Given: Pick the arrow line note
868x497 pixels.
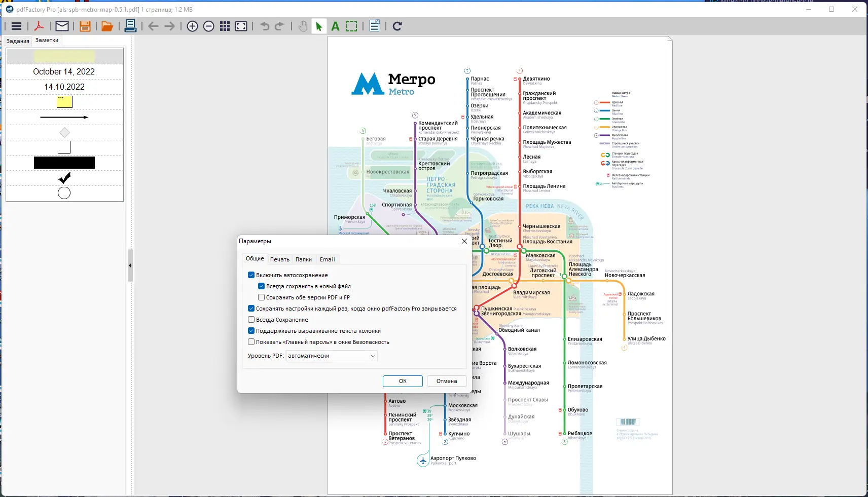Looking at the screenshot, I should [x=64, y=118].
